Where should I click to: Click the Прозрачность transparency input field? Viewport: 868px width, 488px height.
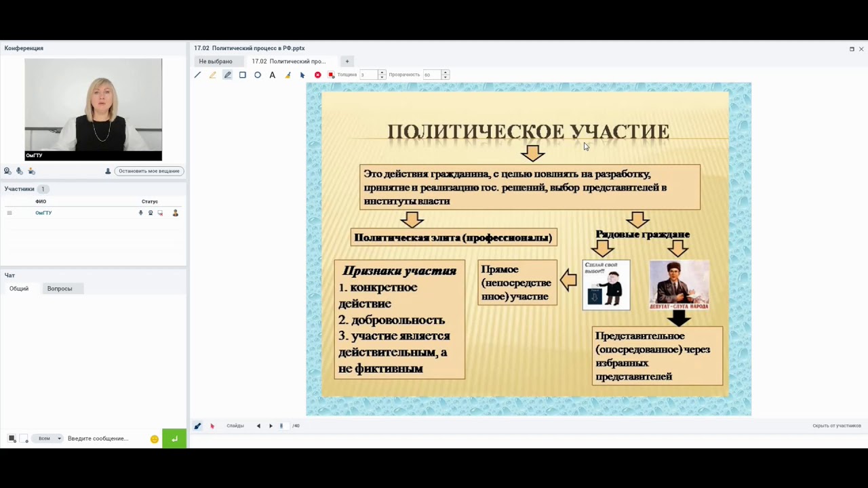(432, 75)
